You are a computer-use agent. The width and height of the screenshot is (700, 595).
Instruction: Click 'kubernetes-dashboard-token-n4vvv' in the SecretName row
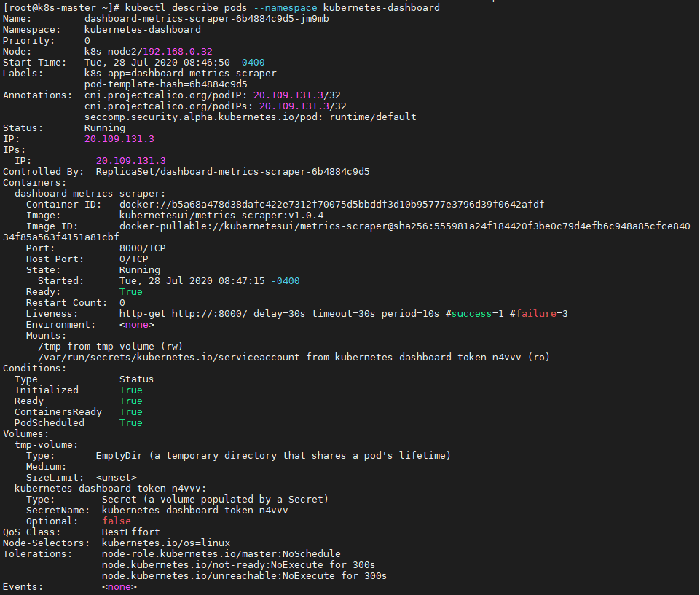click(x=194, y=511)
